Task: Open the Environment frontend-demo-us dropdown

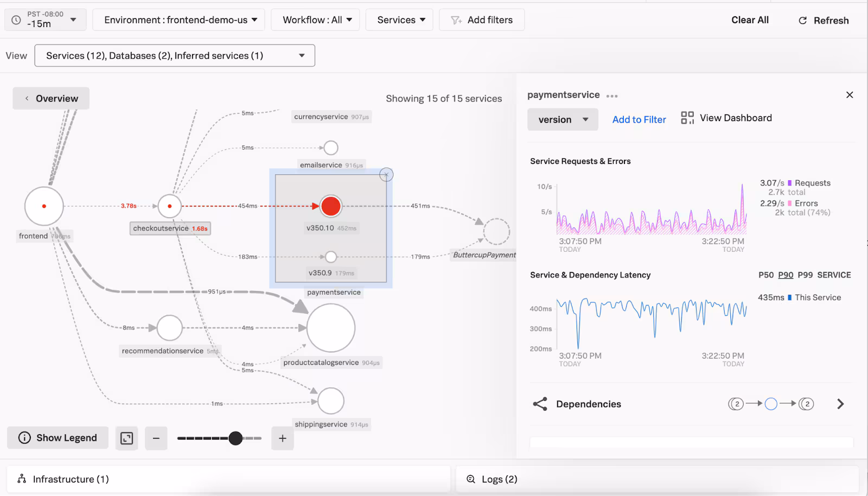Action: pos(178,20)
